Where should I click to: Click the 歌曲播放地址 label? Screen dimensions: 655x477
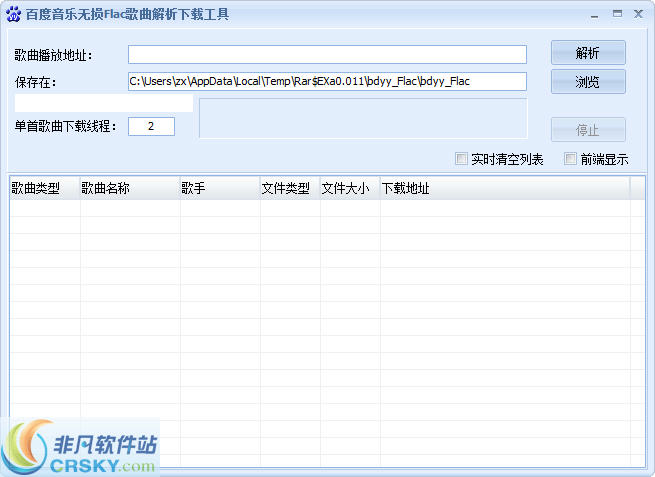[x=53, y=55]
